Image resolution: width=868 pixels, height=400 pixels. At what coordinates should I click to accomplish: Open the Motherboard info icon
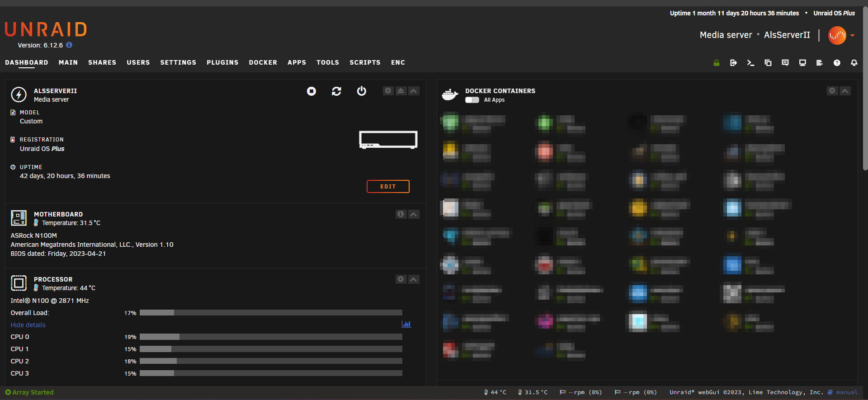coord(401,214)
